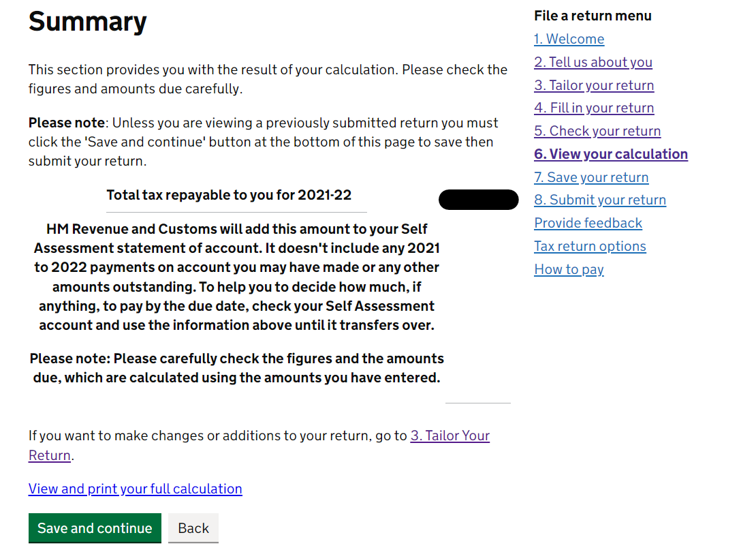Go to 2. Tell us about you
756x550 pixels.
[x=593, y=62]
